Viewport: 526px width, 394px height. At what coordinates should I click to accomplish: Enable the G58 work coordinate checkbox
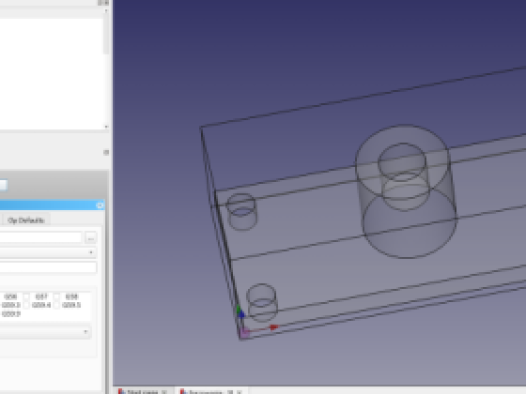click(57, 296)
